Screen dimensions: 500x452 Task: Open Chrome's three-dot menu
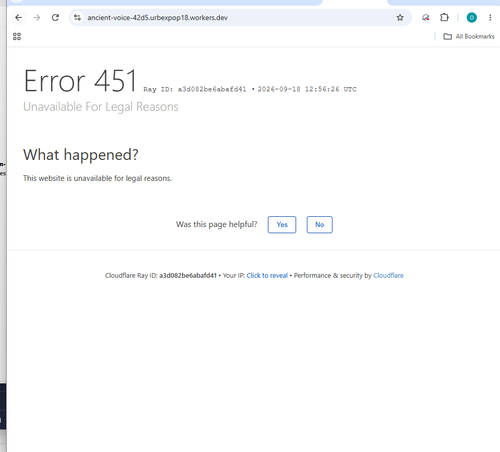(x=490, y=18)
